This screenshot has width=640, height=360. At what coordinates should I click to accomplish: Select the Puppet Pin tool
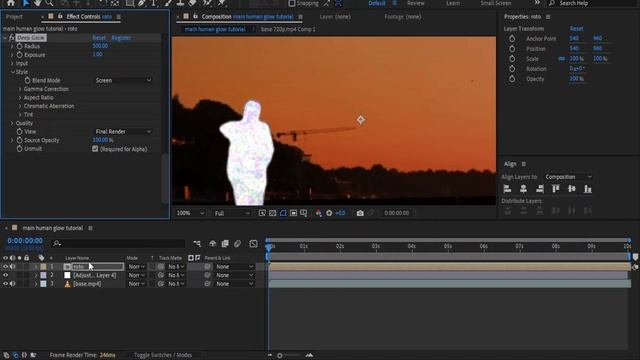tap(221, 3)
